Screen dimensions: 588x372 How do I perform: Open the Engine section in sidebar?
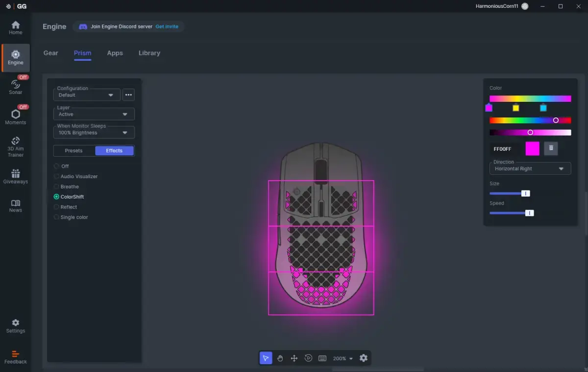click(x=15, y=58)
